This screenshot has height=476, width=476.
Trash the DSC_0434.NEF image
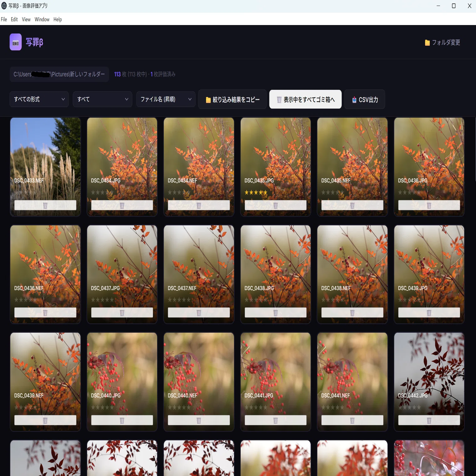coord(199,205)
